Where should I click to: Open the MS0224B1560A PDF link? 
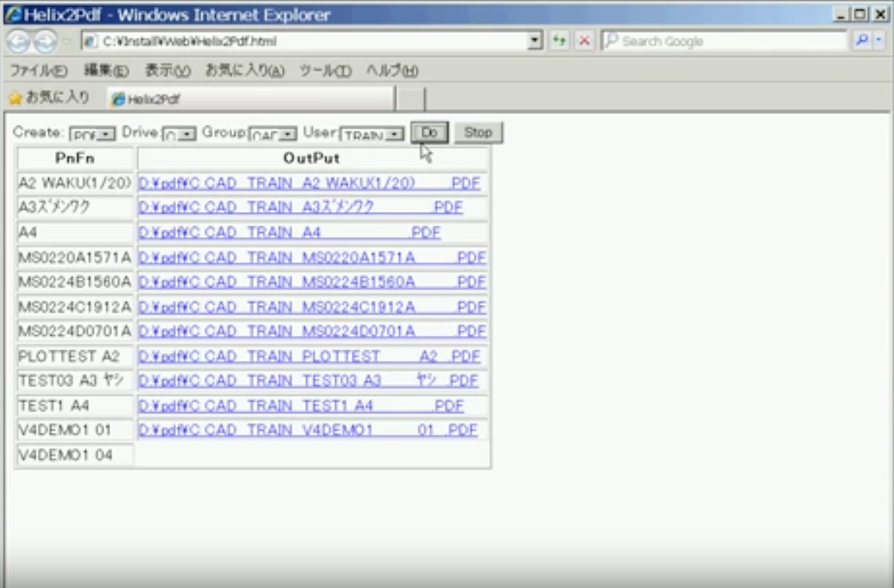[x=312, y=282]
